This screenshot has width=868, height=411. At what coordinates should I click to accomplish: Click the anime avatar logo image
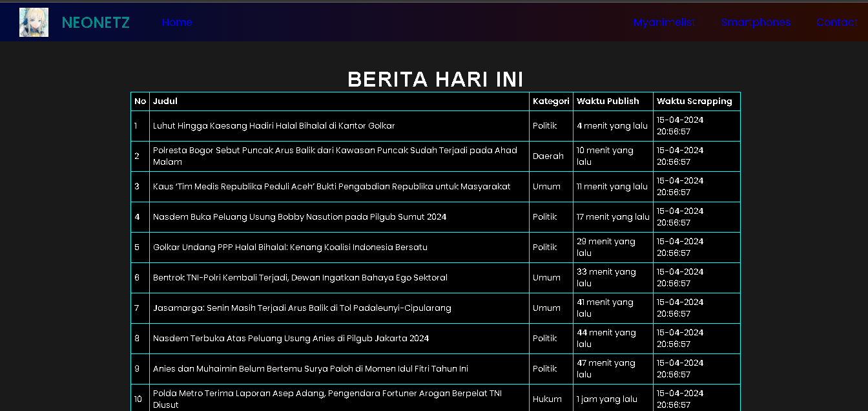[x=34, y=23]
